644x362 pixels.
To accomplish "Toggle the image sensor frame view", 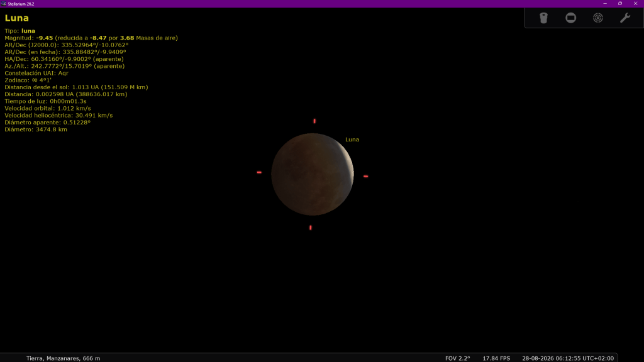I will pyautogui.click(x=570, y=18).
